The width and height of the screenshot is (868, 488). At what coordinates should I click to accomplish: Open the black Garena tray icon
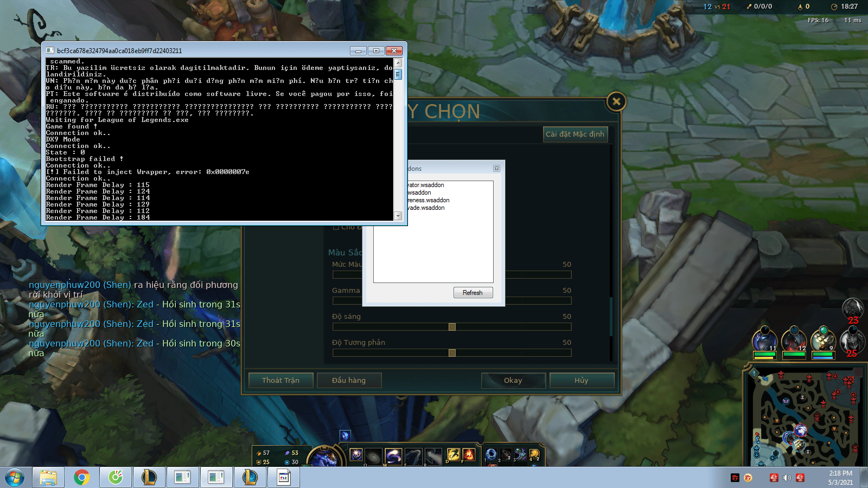pos(735,478)
